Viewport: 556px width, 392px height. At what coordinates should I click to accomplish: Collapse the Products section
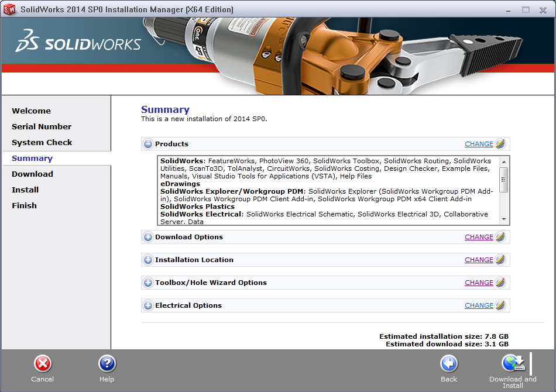pos(148,144)
